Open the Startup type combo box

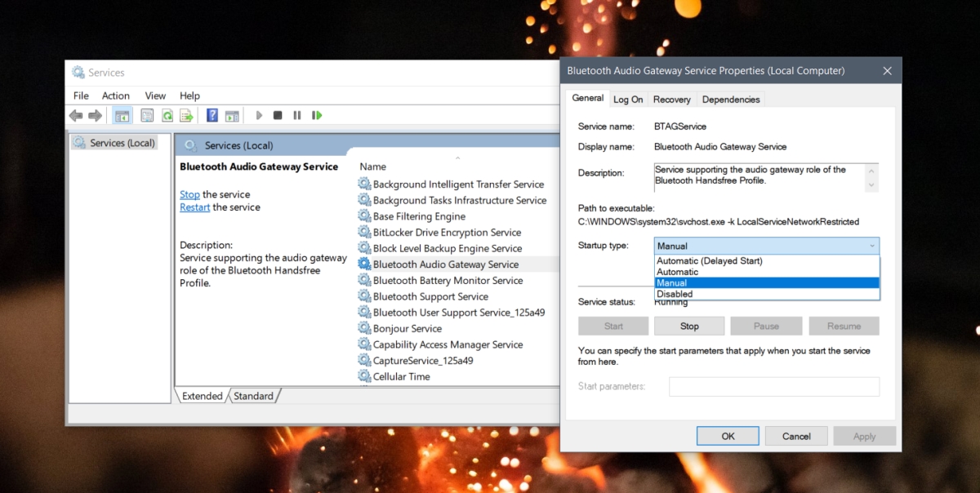point(767,246)
